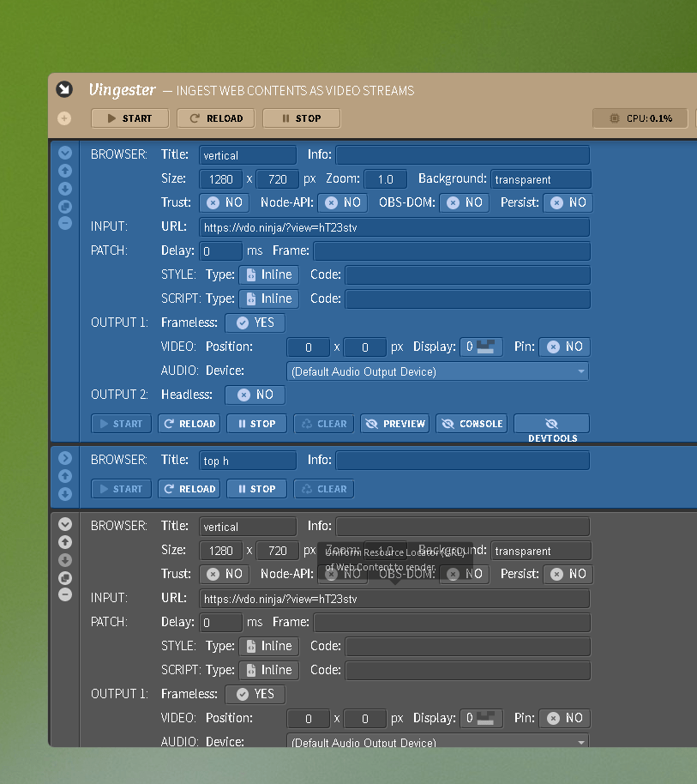Select display 0 in first browser
This screenshot has height=784, width=697.
[481, 347]
